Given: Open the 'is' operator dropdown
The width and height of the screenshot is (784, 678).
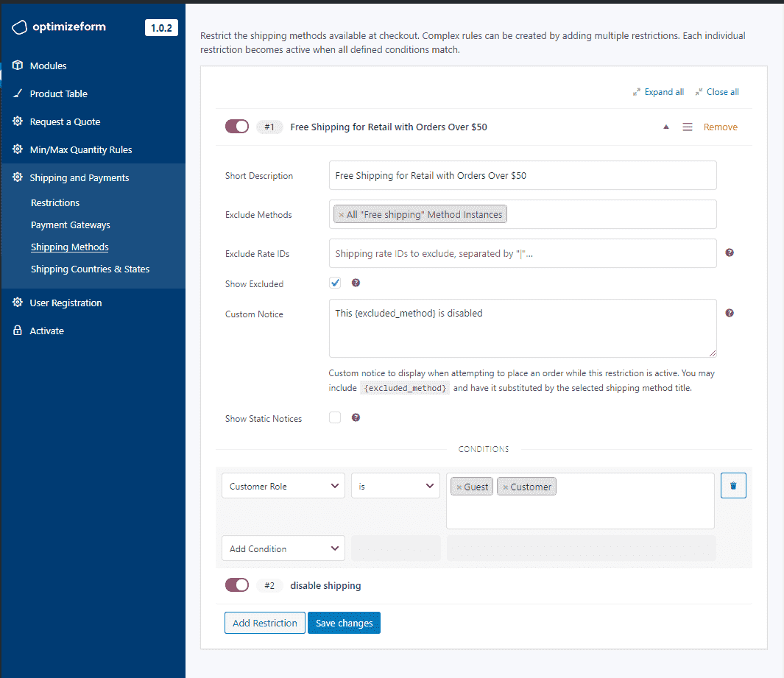Looking at the screenshot, I should [395, 486].
